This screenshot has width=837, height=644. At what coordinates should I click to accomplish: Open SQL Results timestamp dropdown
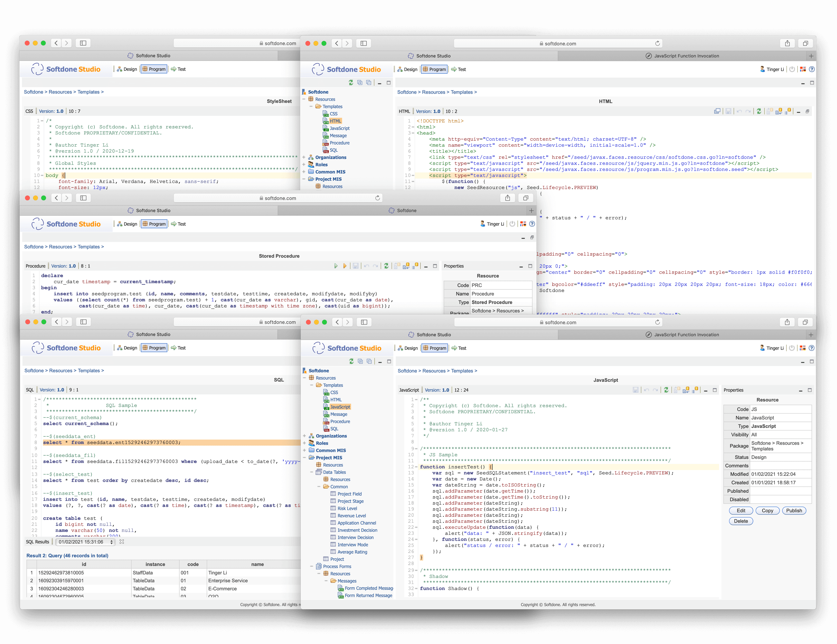(x=85, y=542)
